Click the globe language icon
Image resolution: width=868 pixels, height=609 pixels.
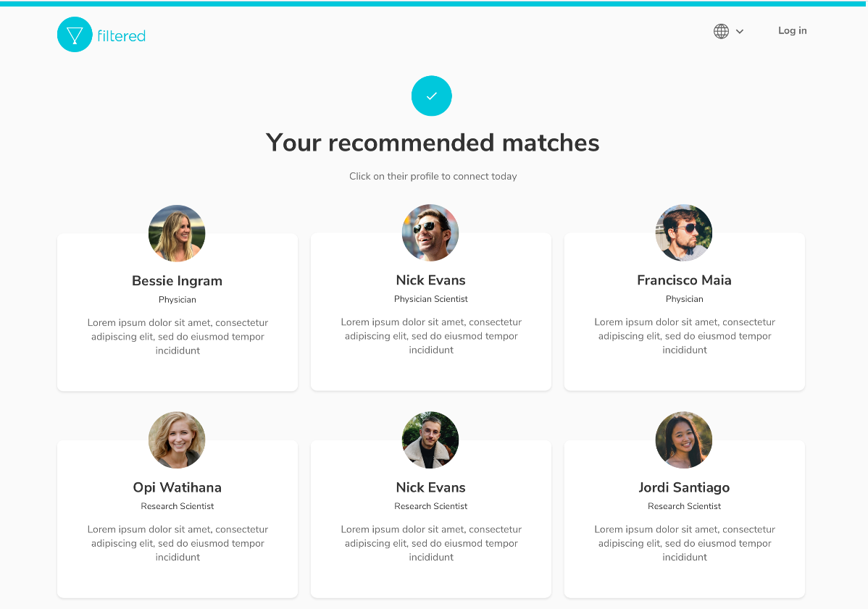[x=721, y=31]
